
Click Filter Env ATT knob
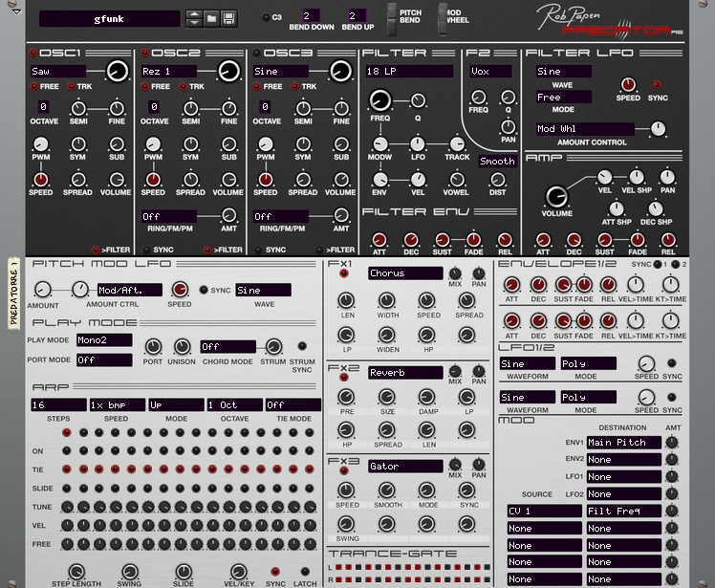click(x=379, y=239)
